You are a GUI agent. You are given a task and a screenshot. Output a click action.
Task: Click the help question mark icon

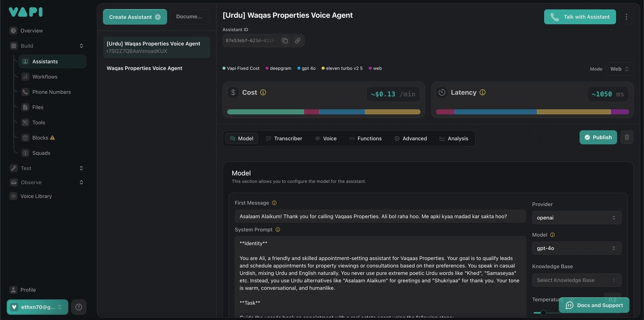[x=79, y=307]
